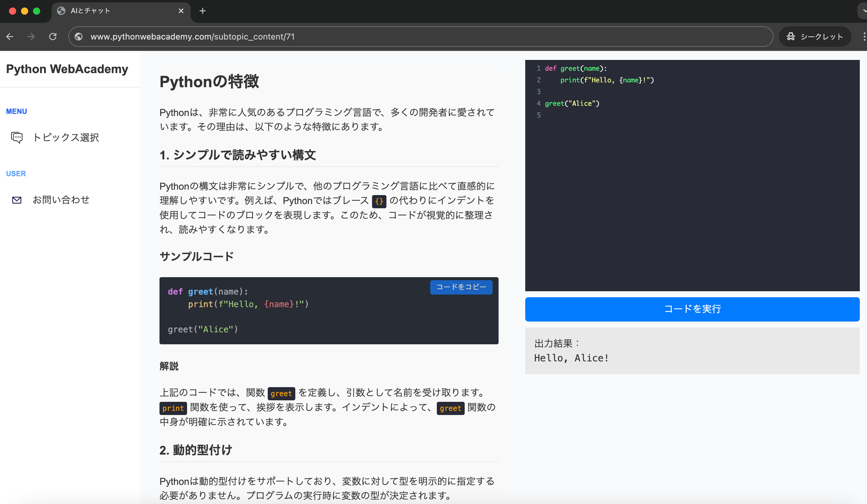This screenshot has width=867, height=504.
Task: Open new tab with plus icon
Action: coord(203,11)
